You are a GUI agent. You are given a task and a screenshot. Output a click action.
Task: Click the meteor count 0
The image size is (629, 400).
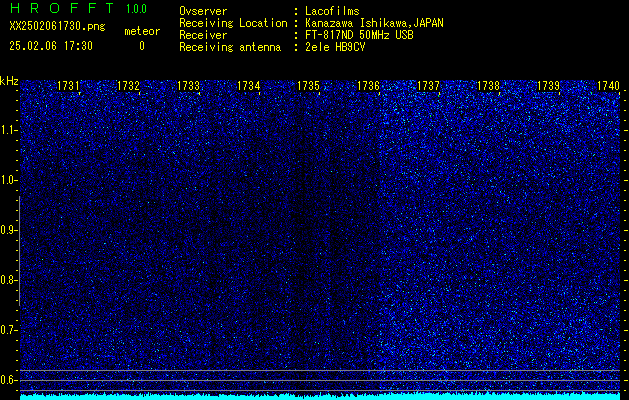coord(142,46)
